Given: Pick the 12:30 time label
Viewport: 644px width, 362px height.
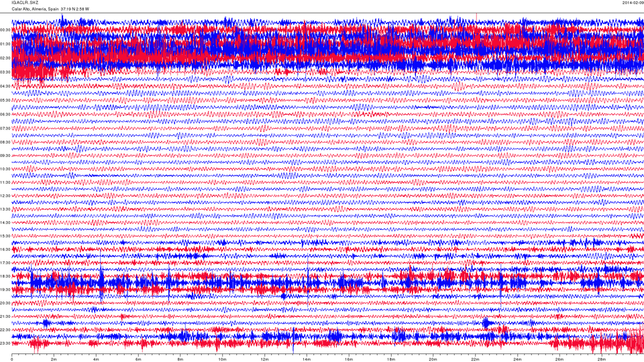Looking at the screenshot, I should [x=5, y=196].
